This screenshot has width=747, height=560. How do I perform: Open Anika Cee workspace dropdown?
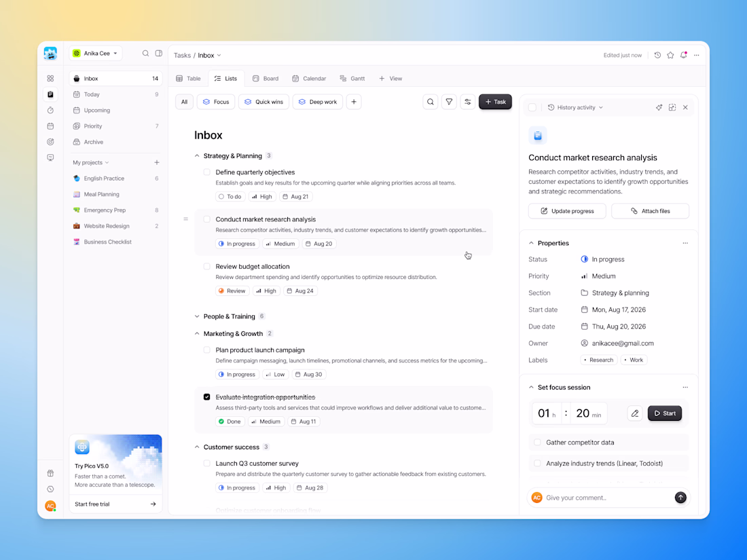pyautogui.click(x=96, y=54)
